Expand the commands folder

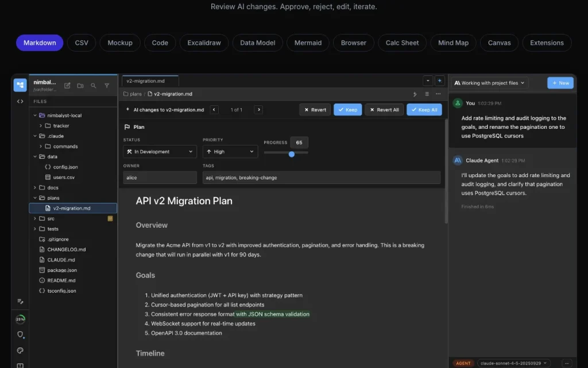click(41, 147)
